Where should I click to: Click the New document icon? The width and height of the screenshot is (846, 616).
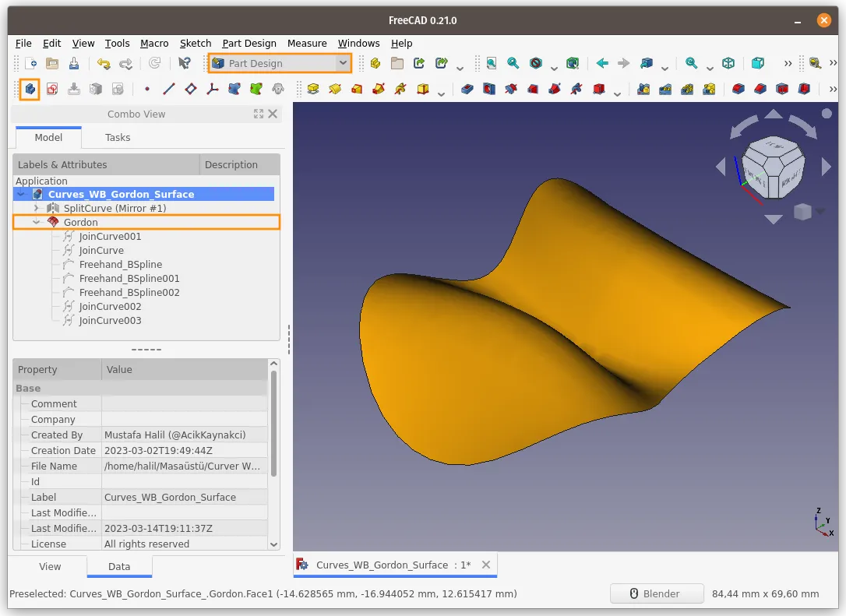[30, 63]
